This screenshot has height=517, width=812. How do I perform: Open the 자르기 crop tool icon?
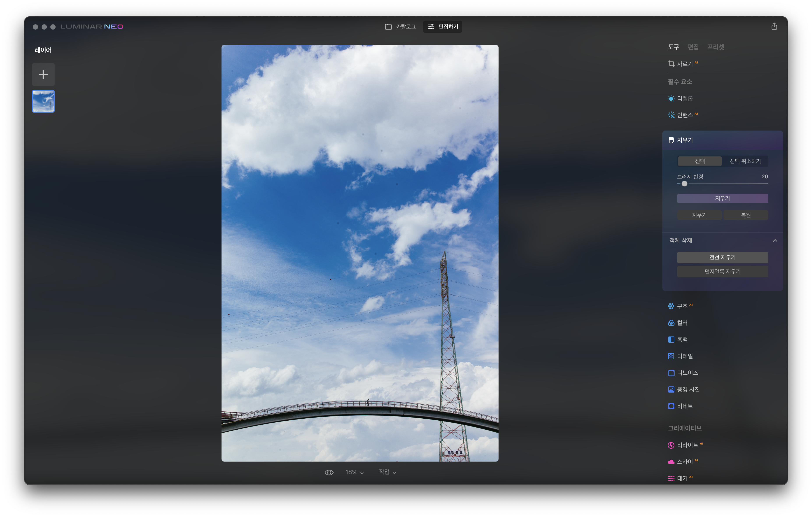click(x=671, y=64)
